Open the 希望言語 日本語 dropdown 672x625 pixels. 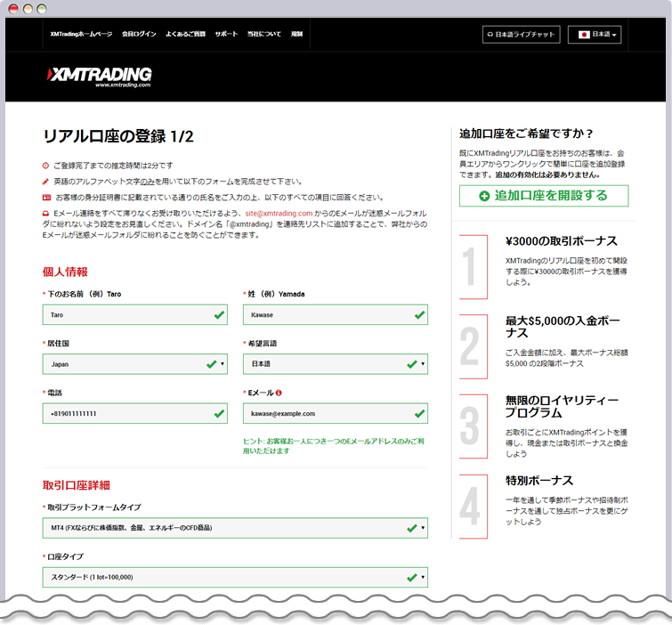[x=336, y=364]
